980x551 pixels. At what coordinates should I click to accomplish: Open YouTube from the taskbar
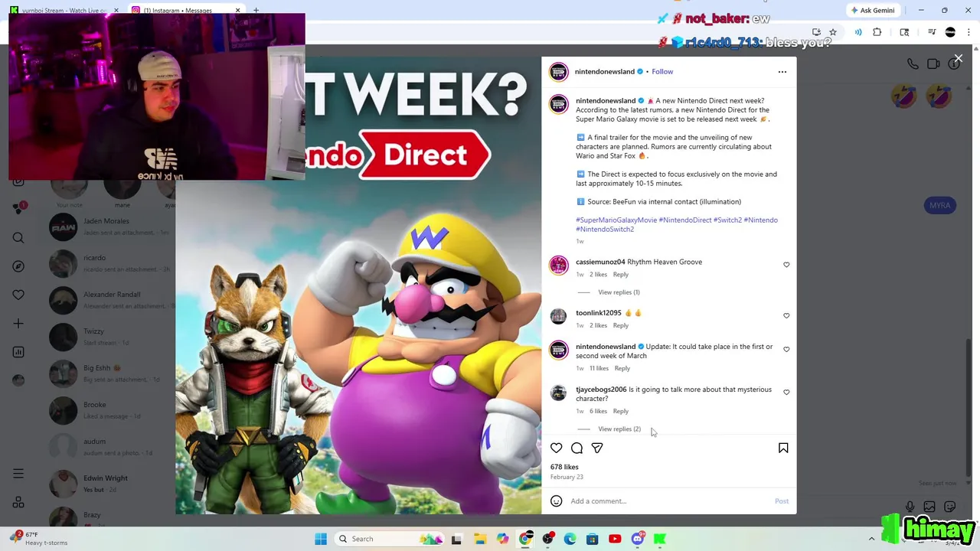coord(615,539)
